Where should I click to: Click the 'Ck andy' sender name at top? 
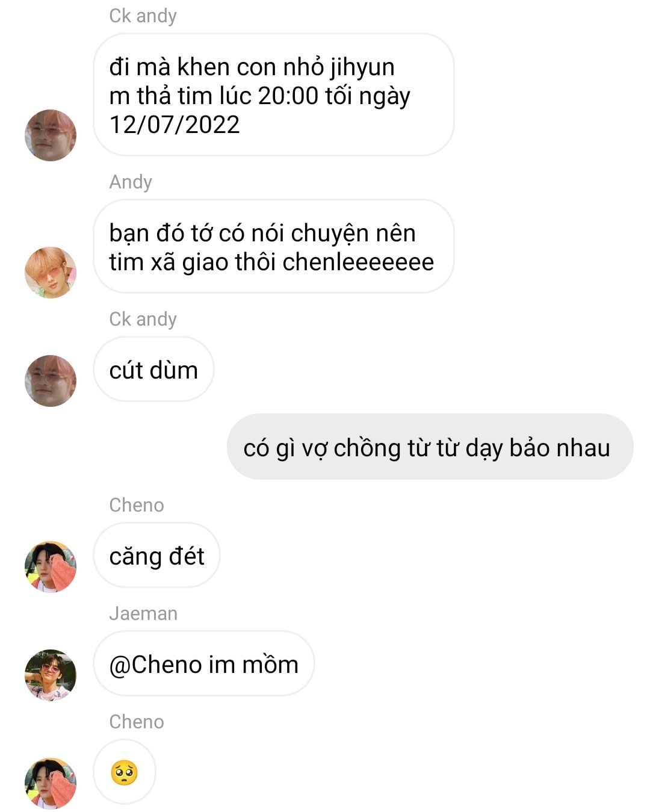coord(143,16)
